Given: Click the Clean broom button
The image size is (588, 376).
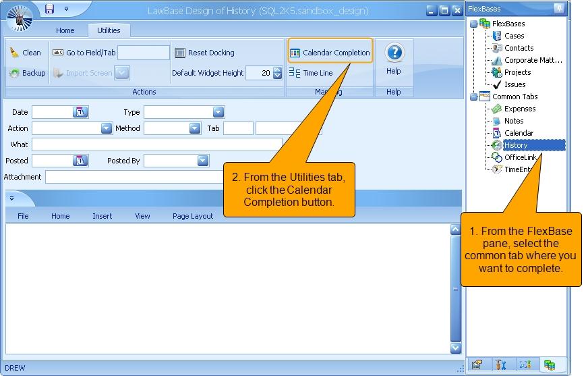Looking at the screenshot, I should tap(25, 53).
